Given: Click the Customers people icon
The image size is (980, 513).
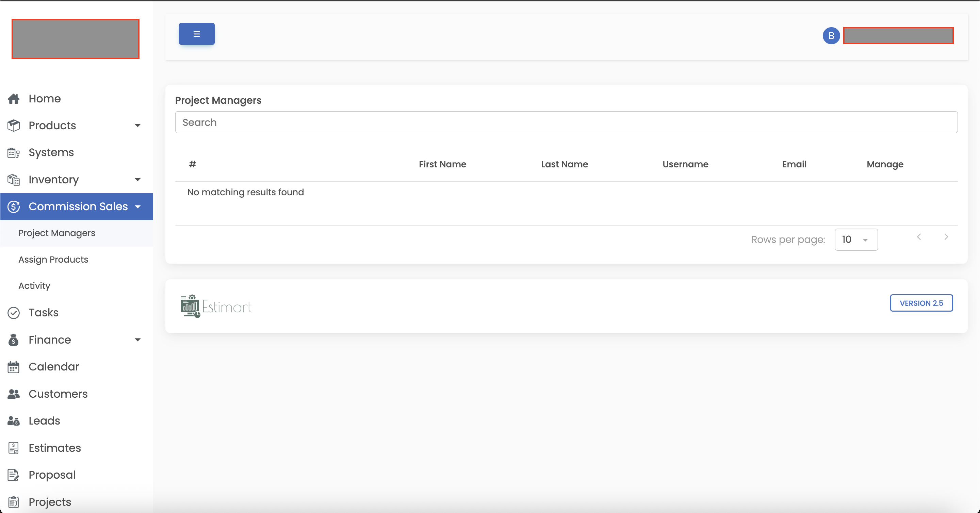Looking at the screenshot, I should point(14,394).
